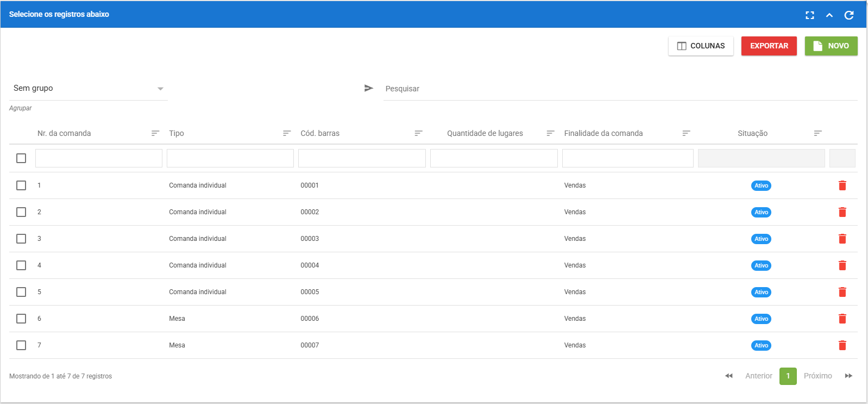Tick the select-all checkbox in filter row
This screenshot has width=868, height=404.
coord(21,158)
